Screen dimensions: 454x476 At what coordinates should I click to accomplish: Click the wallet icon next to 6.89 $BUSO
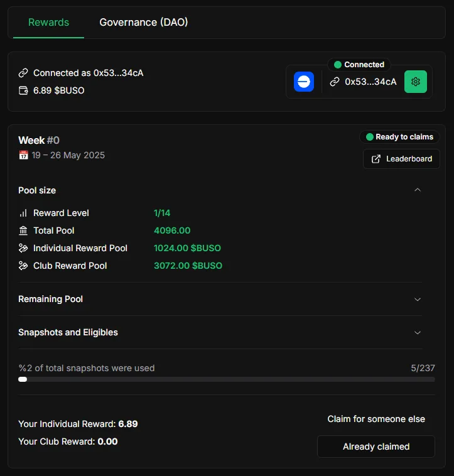(x=23, y=90)
